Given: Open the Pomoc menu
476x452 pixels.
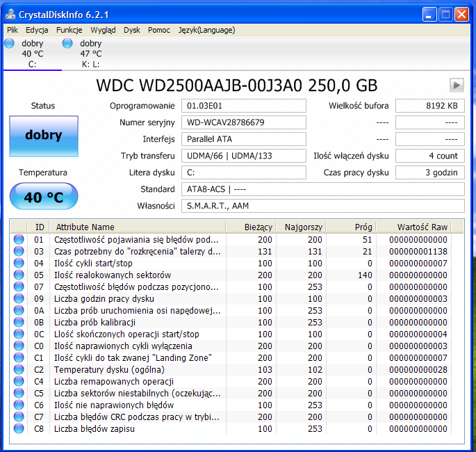Looking at the screenshot, I should coord(159,30).
